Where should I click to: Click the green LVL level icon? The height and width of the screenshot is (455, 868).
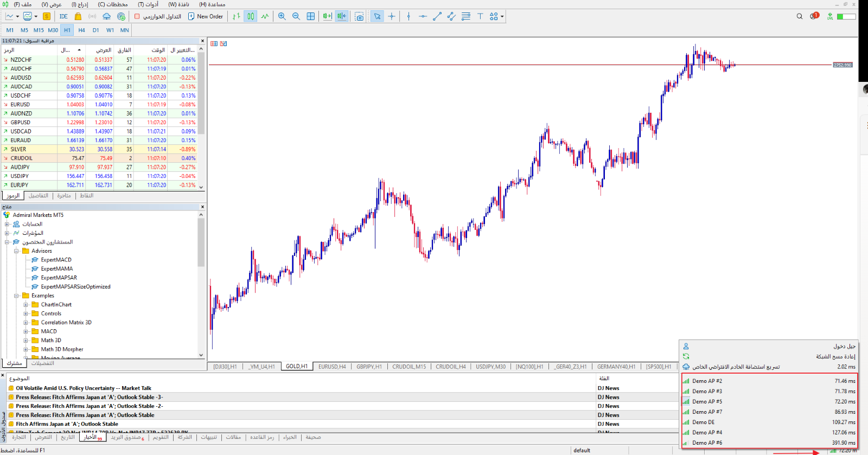tap(830, 17)
